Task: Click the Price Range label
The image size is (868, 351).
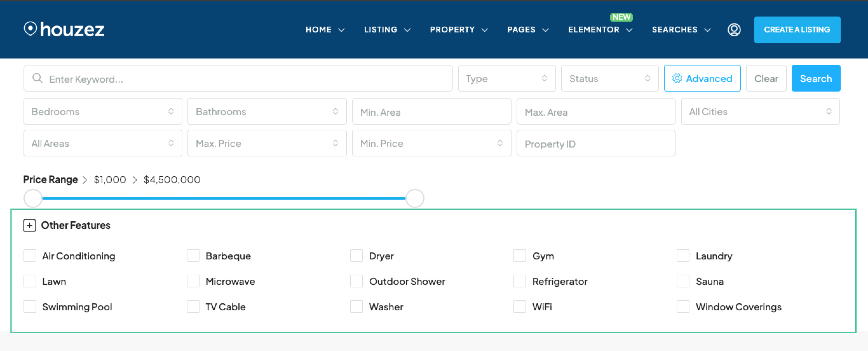Action: tap(51, 180)
